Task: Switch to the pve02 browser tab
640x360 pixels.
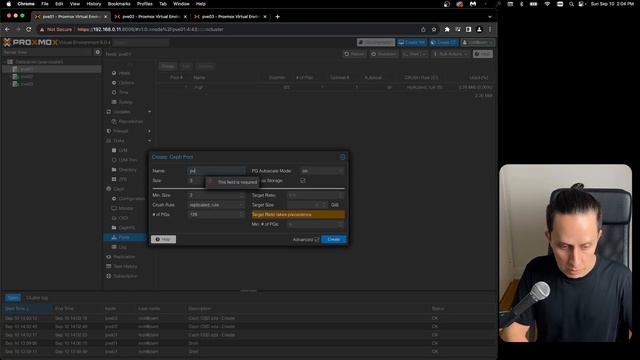Action: pyautogui.click(x=151, y=17)
